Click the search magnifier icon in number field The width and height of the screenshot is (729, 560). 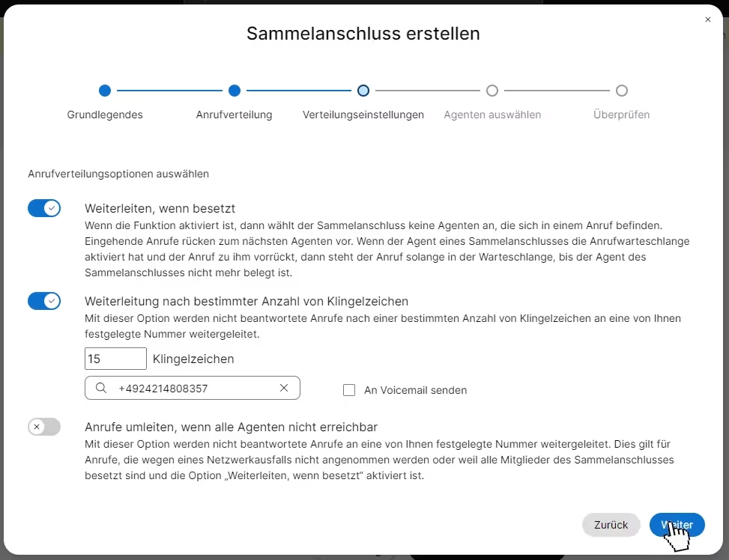[x=101, y=388]
